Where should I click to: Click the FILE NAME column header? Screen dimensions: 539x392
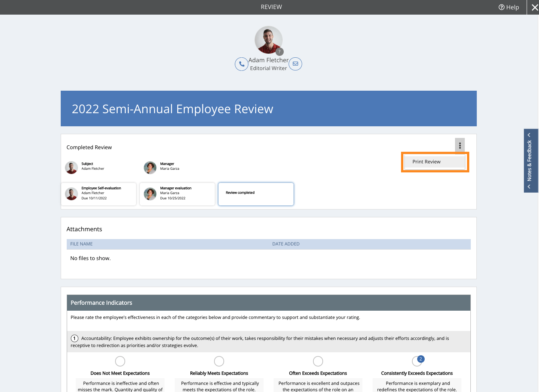[x=81, y=244]
